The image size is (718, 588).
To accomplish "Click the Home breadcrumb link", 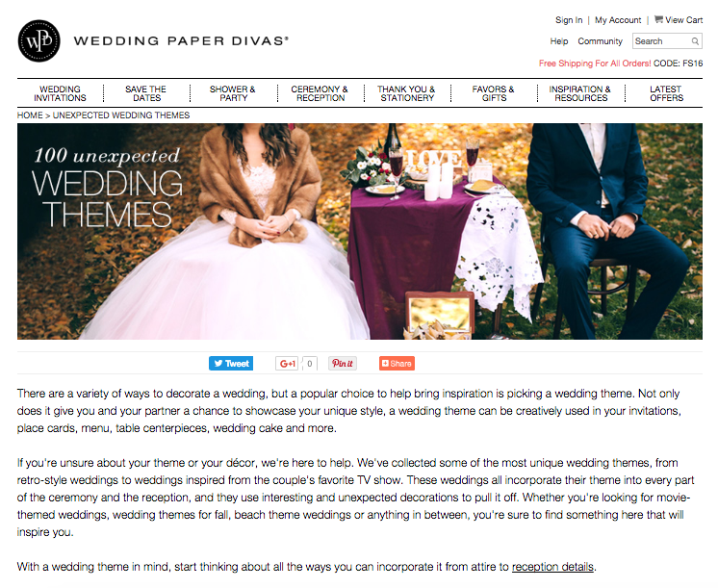I will pos(30,115).
